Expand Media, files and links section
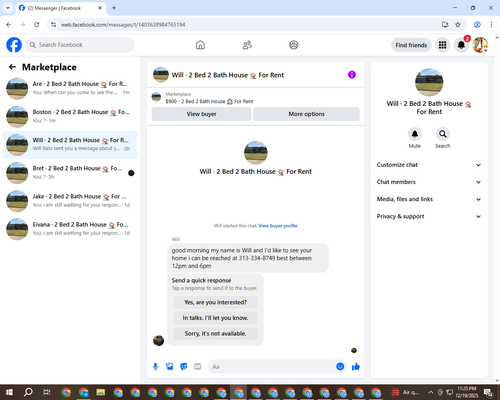 coord(429,199)
